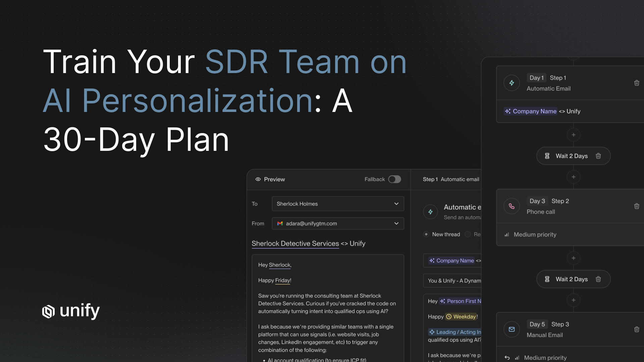This screenshot has height=362, width=644.
Task: Remove the first Wait 2 Days delay
Action: click(x=598, y=156)
